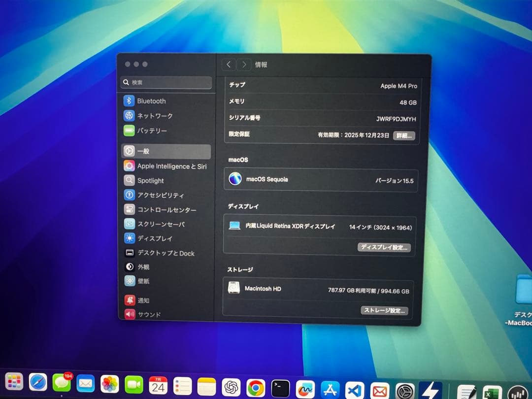Image resolution: width=532 pixels, height=399 pixels.
Task: Select 一般 in the sidebar
Action: [x=166, y=151]
